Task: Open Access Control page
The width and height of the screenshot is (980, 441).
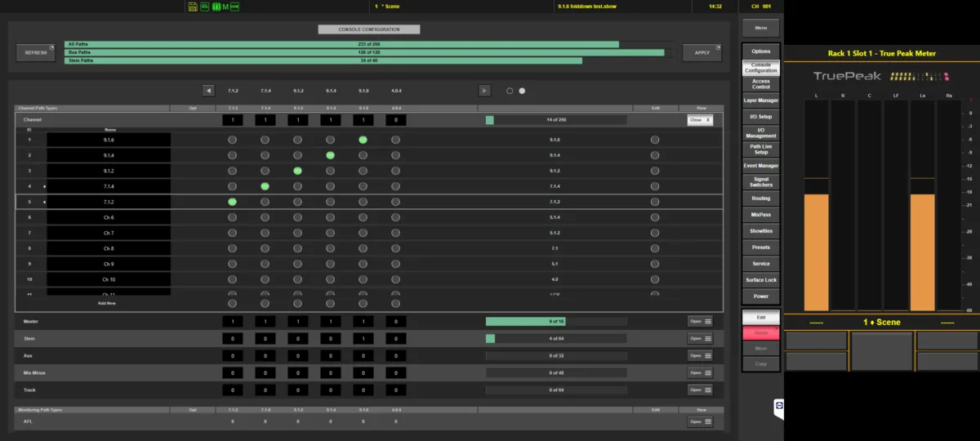Action: [760, 84]
